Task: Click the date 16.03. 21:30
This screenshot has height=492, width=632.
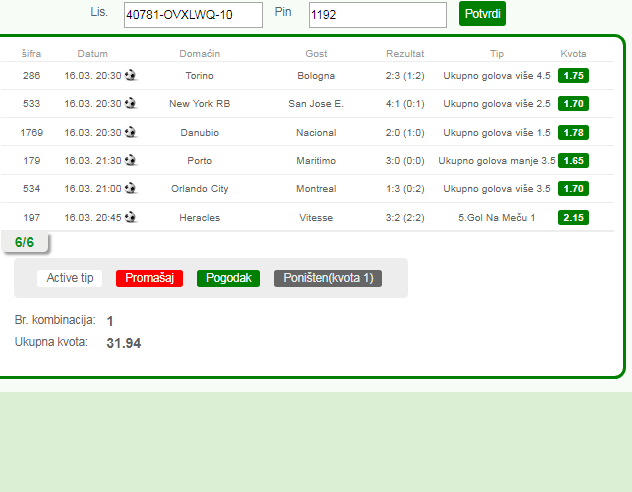Action: pos(93,160)
